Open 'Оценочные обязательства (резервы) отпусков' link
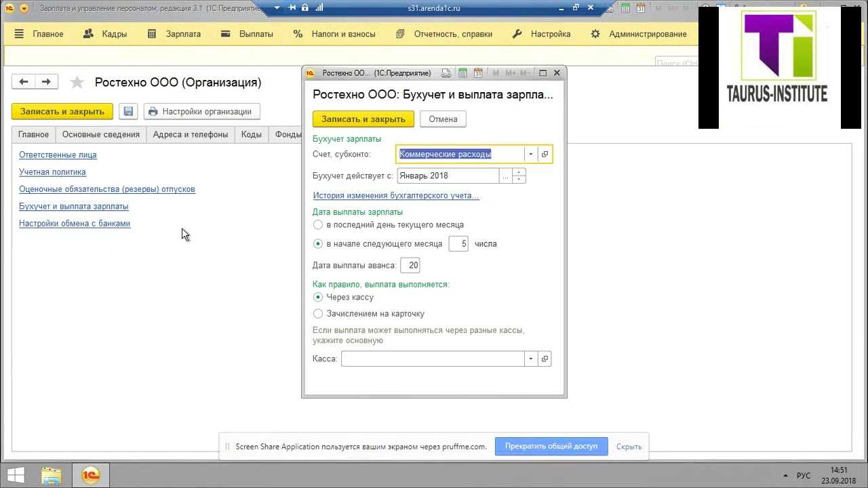This screenshot has height=488, width=868. [x=107, y=189]
